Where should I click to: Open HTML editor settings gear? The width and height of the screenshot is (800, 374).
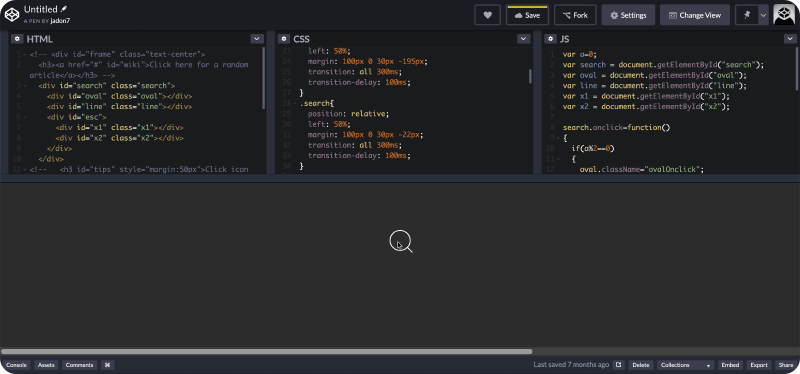[17, 39]
